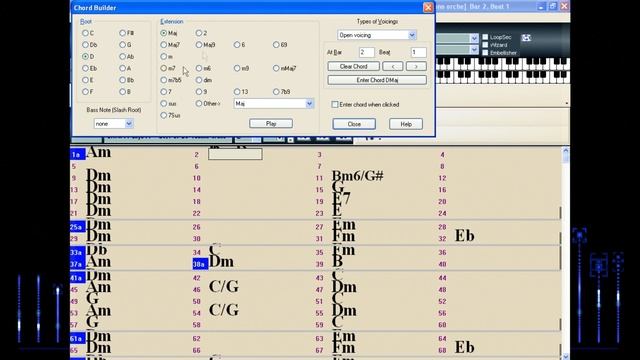Select the C/G chord at bar 46
This screenshot has height=360, width=640.
coord(224,287)
